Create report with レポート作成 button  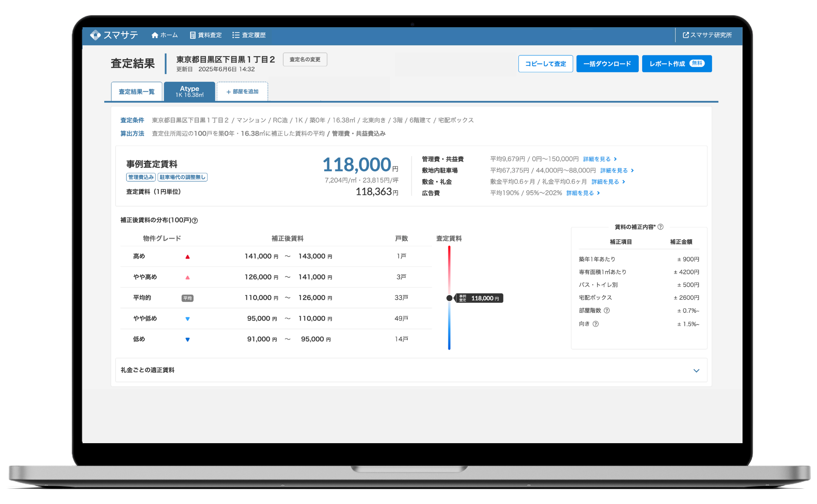pyautogui.click(x=676, y=64)
